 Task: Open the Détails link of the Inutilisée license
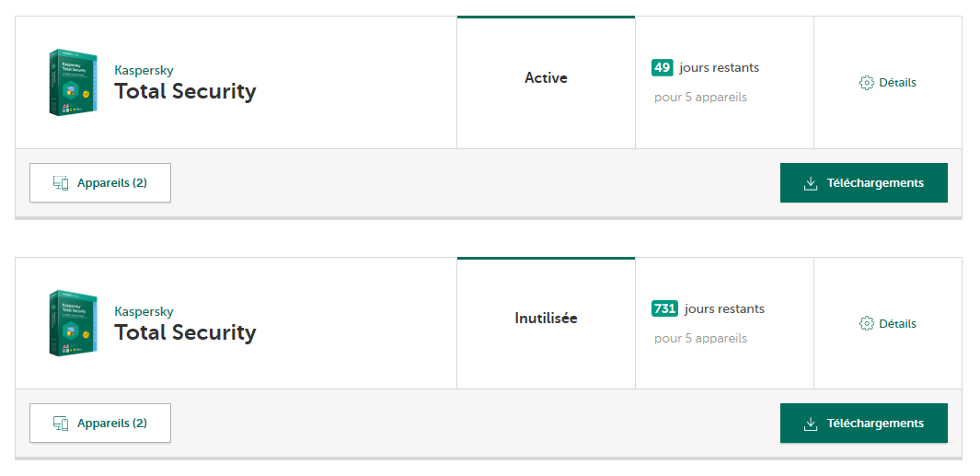coord(897,324)
